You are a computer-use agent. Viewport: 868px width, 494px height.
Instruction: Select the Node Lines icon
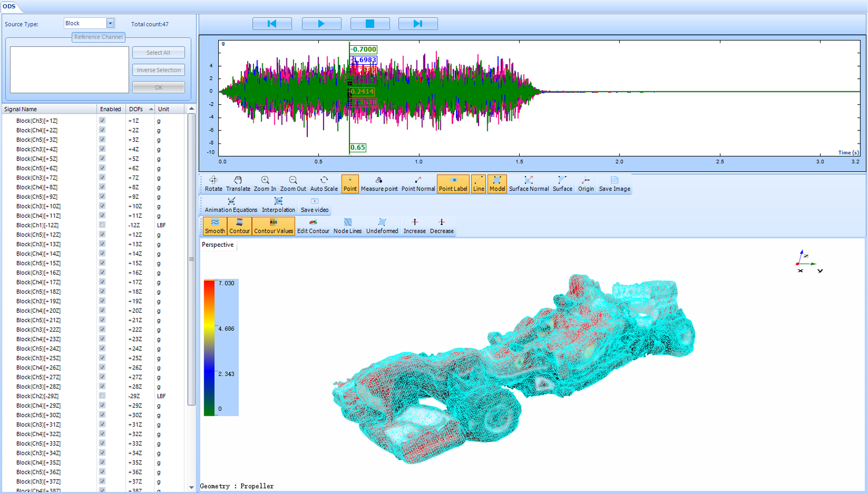coord(348,226)
